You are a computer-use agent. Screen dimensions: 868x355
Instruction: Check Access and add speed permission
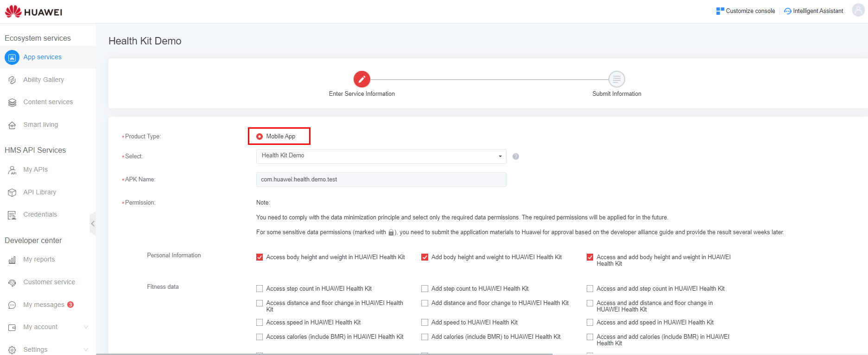click(x=590, y=323)
